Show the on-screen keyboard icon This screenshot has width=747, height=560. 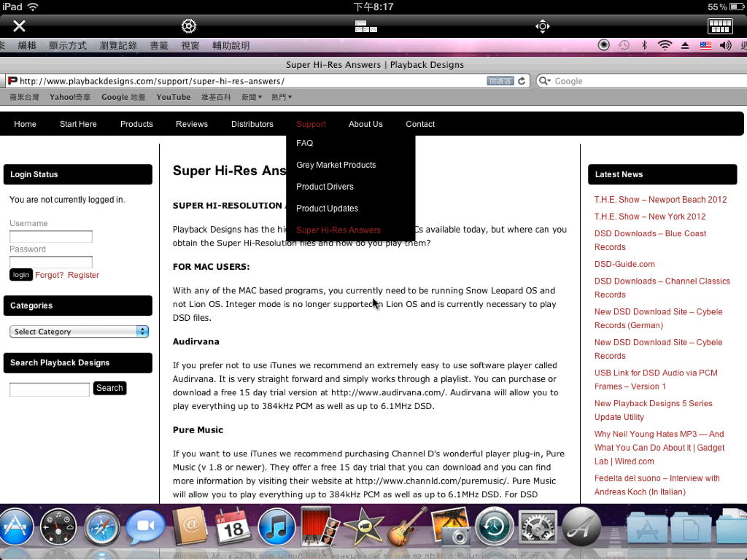(720, 26)
